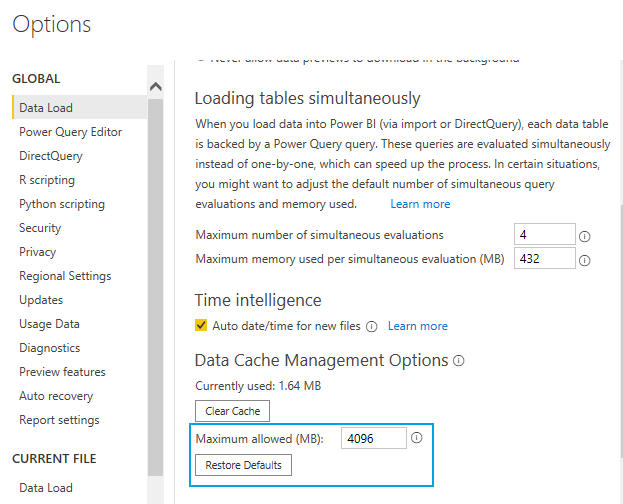Toggle Auto date/time for new files checkbox
Image resolution: width=623 pixels, height=504 pixels.
pyautogui.click(x=201, y=326)
